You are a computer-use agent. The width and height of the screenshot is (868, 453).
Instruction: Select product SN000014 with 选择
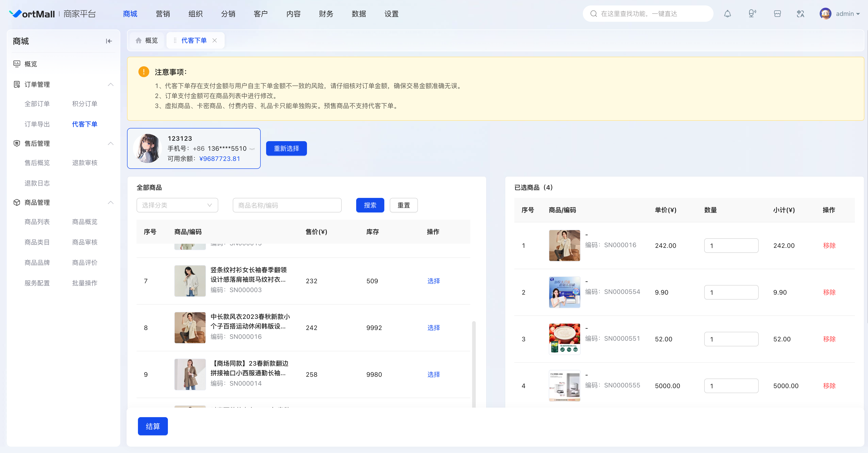tap(434, 374)
